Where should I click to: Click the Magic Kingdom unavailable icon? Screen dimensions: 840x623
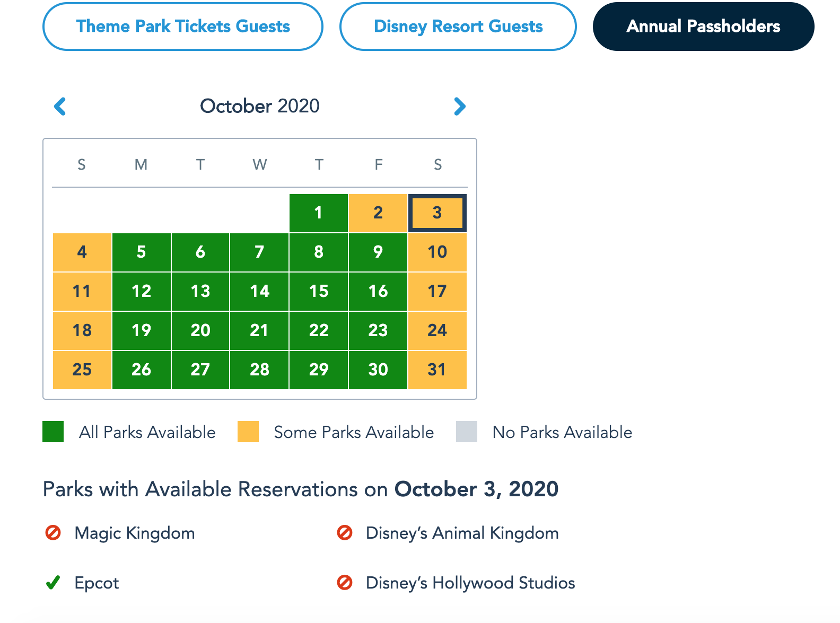(53, 532)
